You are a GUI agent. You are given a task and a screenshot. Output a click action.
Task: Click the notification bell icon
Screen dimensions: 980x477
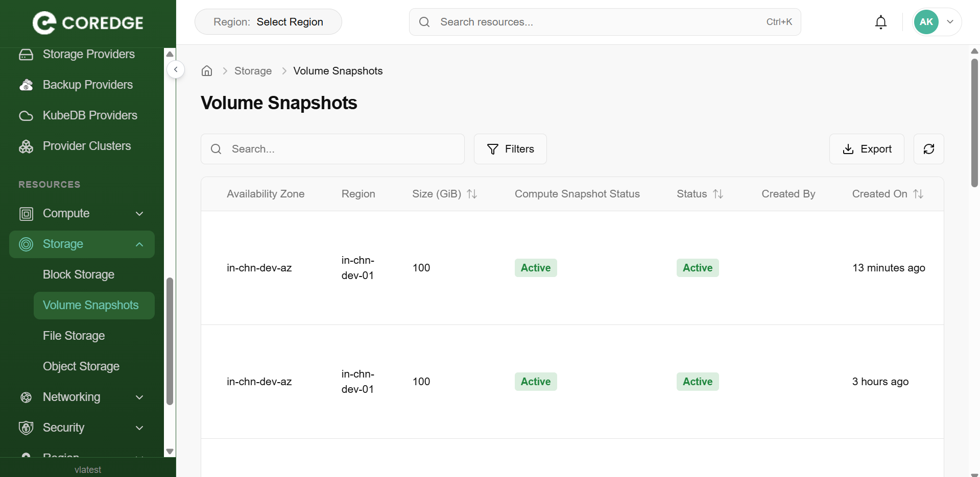[x=880, y=22]
